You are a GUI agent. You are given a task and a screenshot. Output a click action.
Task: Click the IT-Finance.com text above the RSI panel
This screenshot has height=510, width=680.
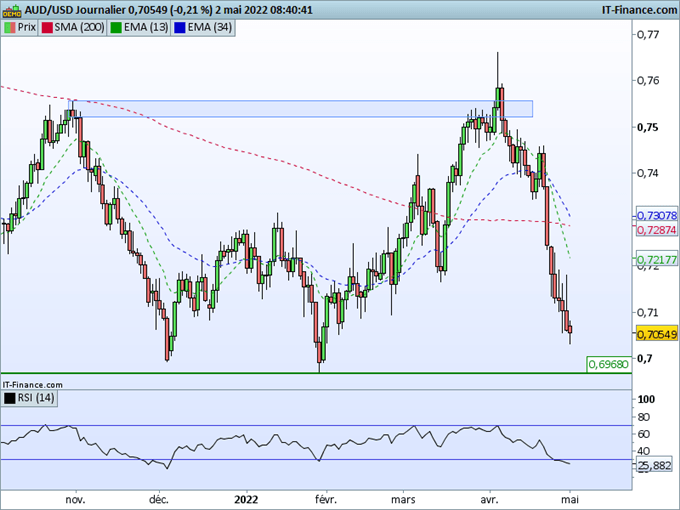pos(33,385)
